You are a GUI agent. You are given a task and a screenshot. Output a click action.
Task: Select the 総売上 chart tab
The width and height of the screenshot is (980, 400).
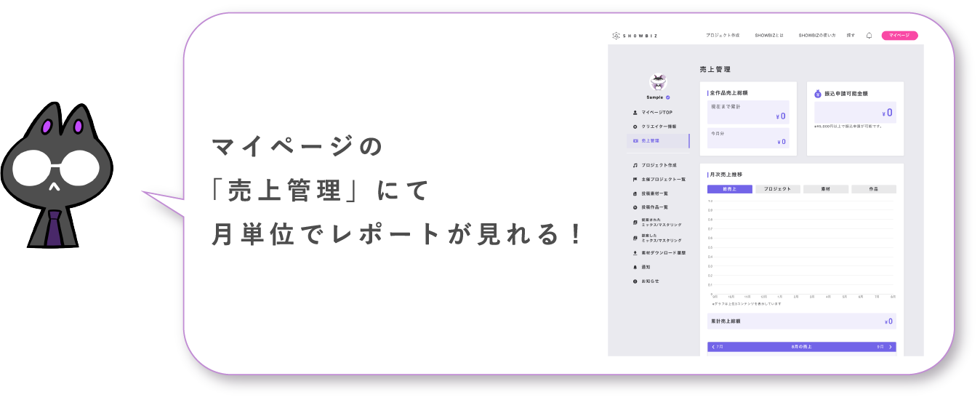(x=729, y=189)
